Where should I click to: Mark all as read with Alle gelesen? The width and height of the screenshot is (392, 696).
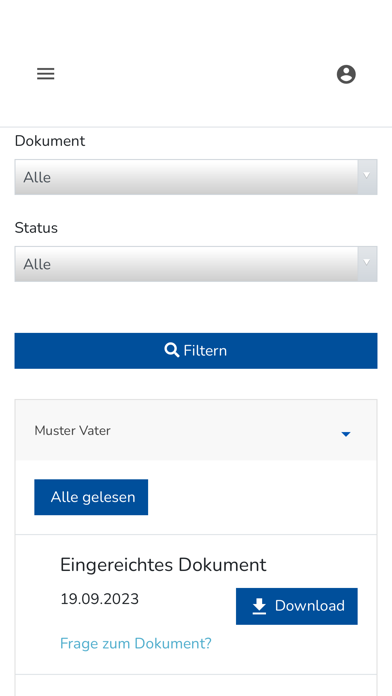pyautogui.click(x=91, y=497)
